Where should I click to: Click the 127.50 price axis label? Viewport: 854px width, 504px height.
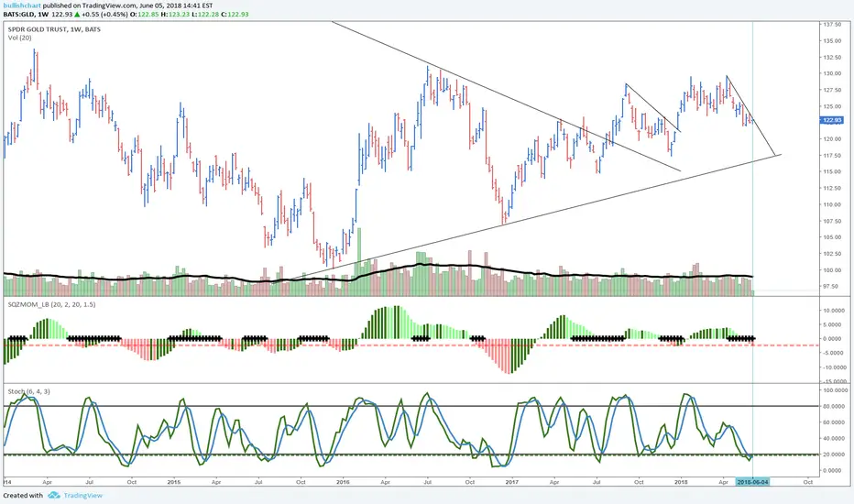click(x=831, y=90)
